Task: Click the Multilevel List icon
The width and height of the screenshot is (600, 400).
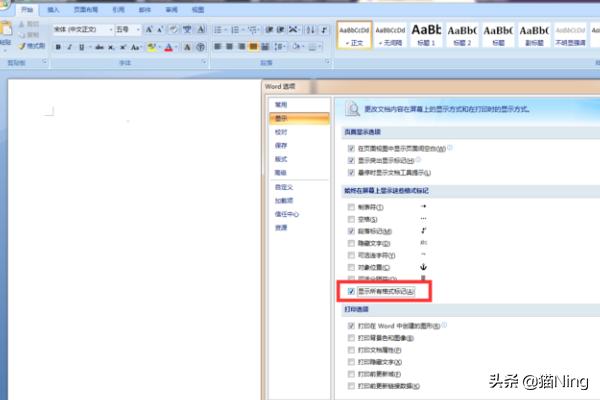Action: point(252,29)
